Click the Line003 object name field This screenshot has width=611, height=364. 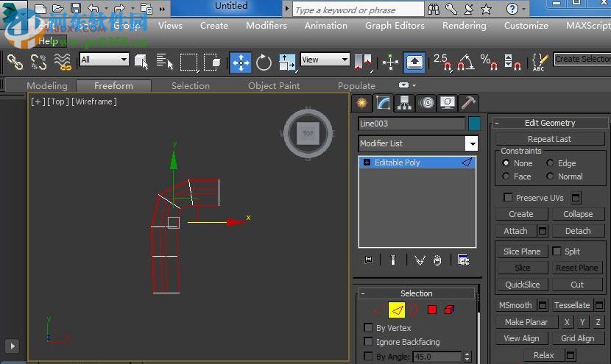(x=412, y=124)
